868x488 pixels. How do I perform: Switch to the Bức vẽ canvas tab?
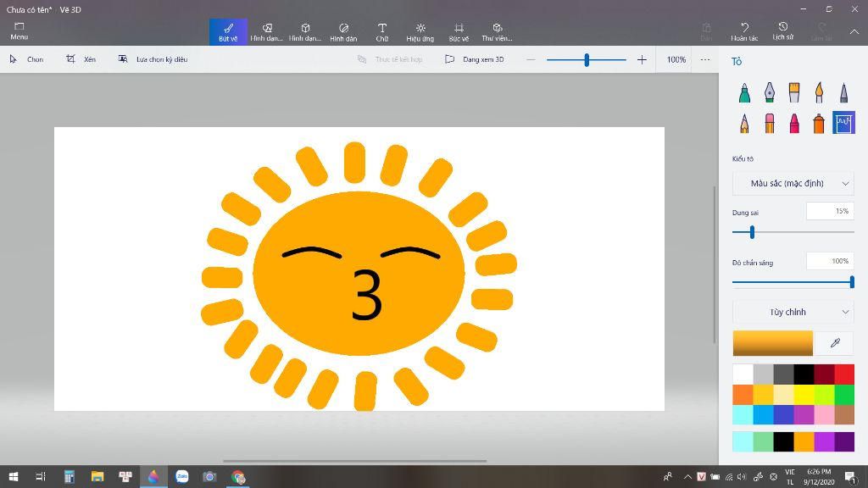click(x=459, y=31)
